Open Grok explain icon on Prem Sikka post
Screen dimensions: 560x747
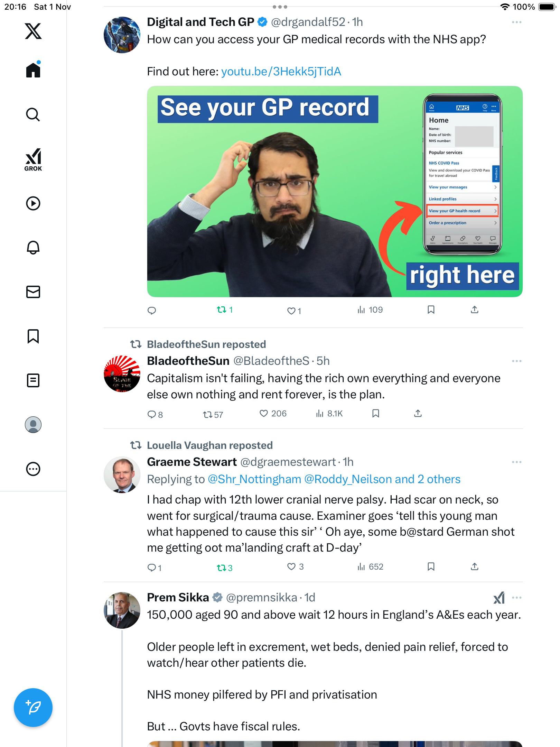[x=499, y=598]
